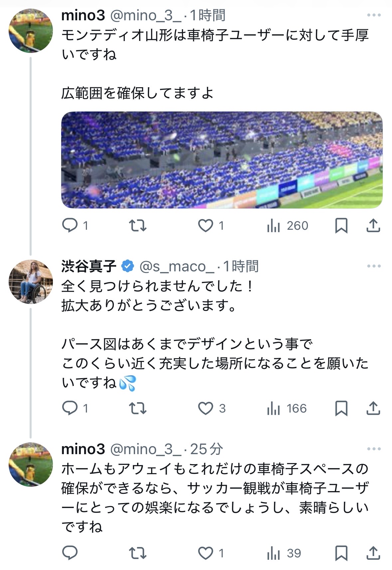Image resolution: width=392 pixels, height=570 pixels.
Task: Repost mino3's stadium photo tweet
Action: 138,225
